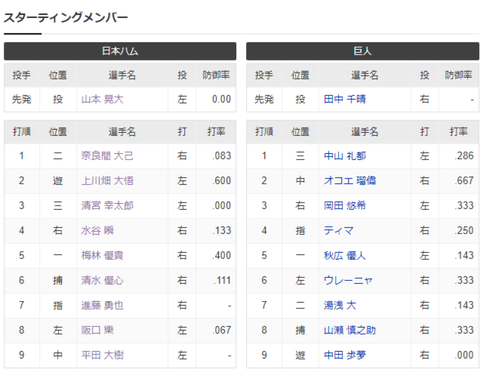480x376 pixels.
Task: Open 中田 歩夢 player page
Action: pyautogui.click(x=345, y=355)
